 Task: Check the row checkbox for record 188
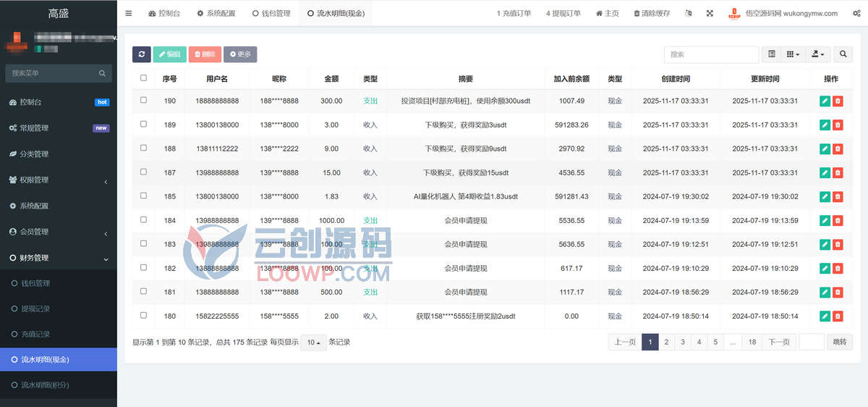[143, 148]
